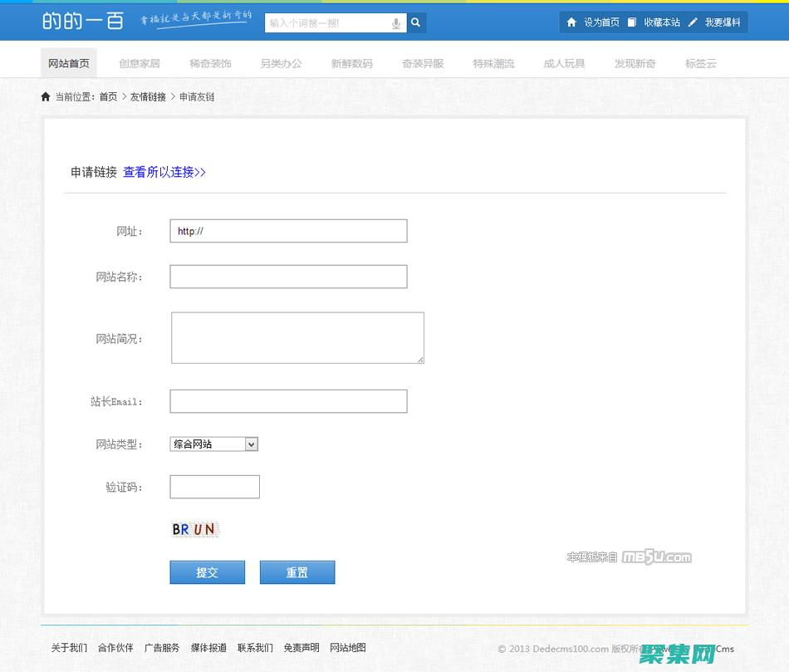Focus the 网址 URL input field
This screenshot has height=672, width=789.
coord(288,231)
